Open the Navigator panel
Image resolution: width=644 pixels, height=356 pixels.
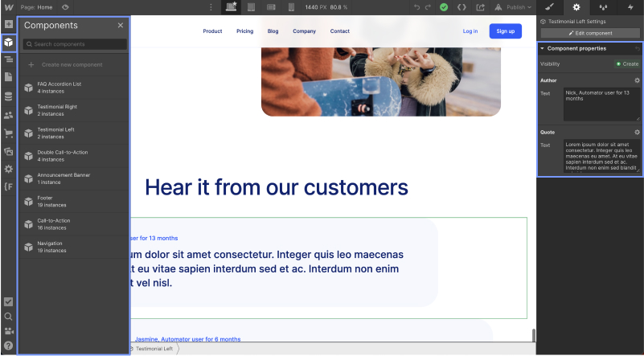coord(9,59)
